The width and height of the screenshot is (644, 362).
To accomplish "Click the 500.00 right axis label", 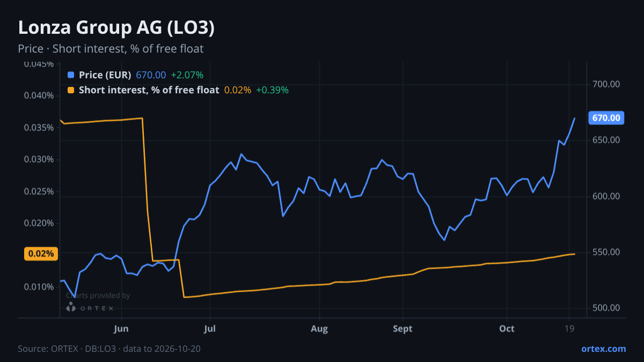I will click(606, 308).
